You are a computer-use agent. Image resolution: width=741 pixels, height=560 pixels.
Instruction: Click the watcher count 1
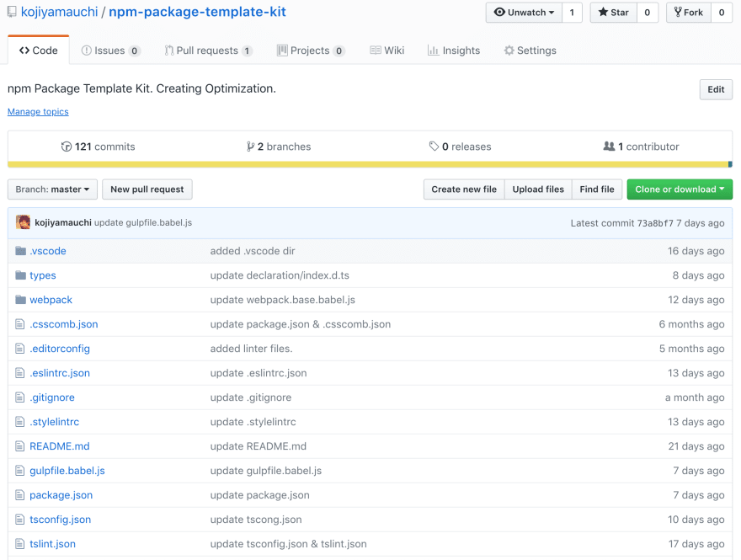[x=572, y=13]
